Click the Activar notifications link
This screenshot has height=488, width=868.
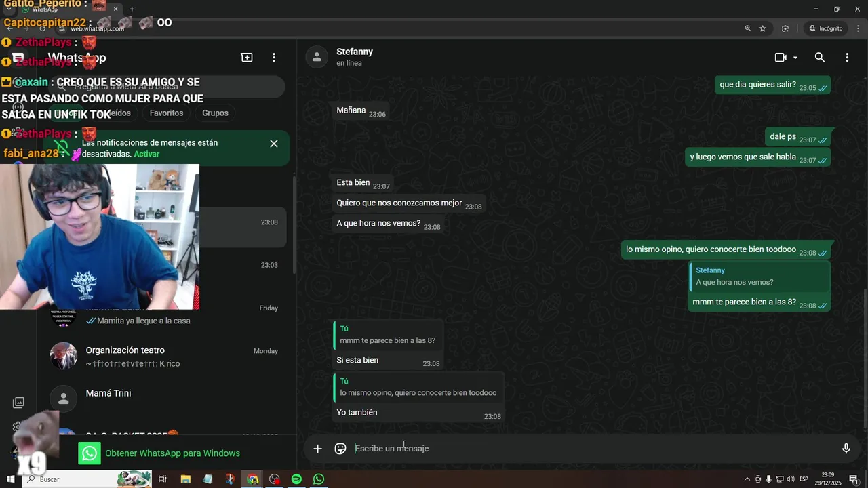[146, 154]
